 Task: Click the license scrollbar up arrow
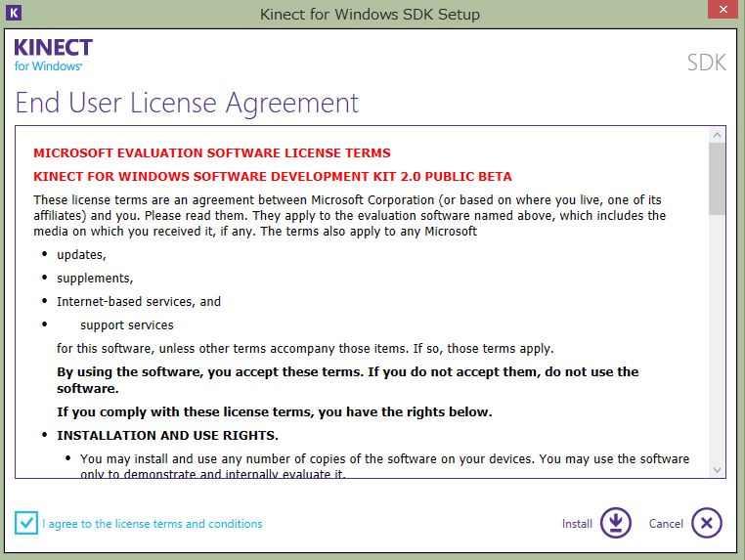coord(717,136)
